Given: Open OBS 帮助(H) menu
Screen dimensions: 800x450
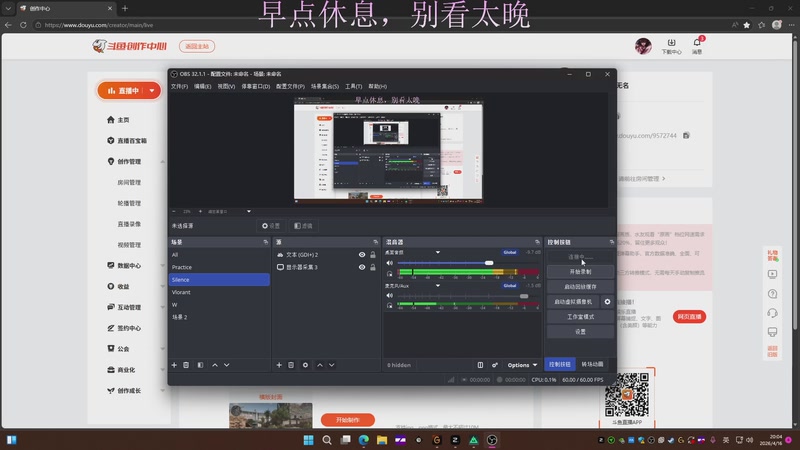Looking at the screenshot, I should 378,86.
